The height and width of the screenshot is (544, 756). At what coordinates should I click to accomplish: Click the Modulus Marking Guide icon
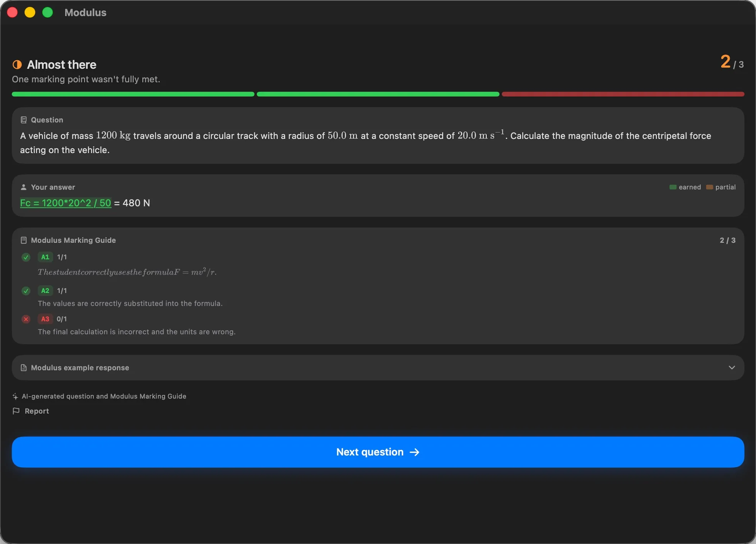pos(23,240)
